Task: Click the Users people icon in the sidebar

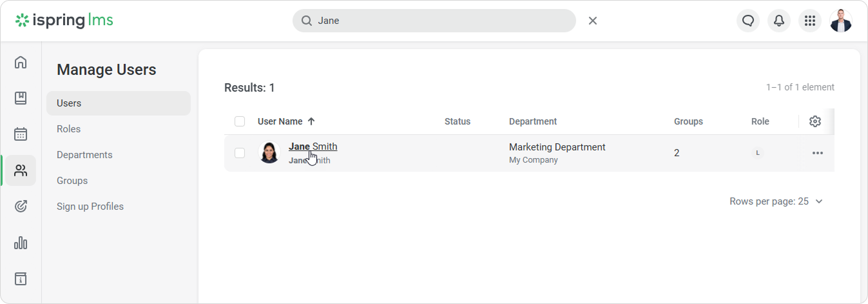Action: click(x=21, y=170)
